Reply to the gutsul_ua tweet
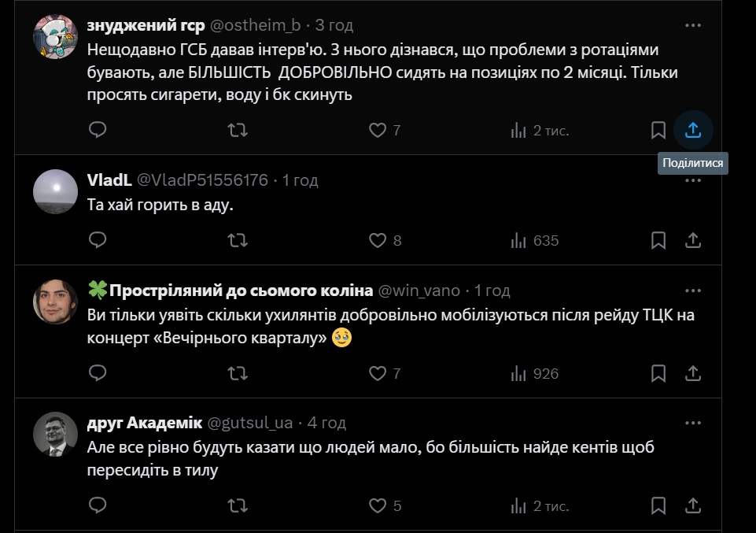This screenshot has height=533, width=756. (x=98, y=505)
